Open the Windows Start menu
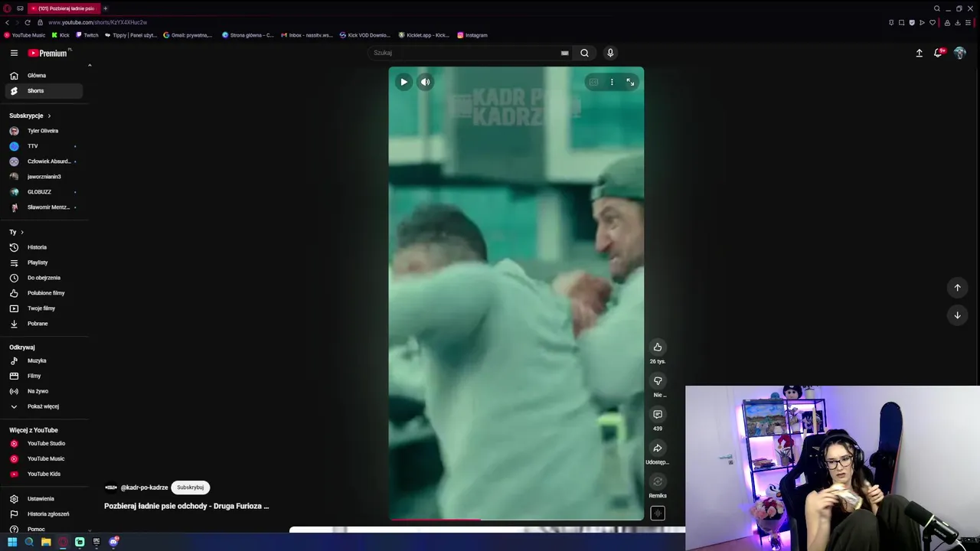The width and height of the screenshot is (980, 551). coord(12,542)
